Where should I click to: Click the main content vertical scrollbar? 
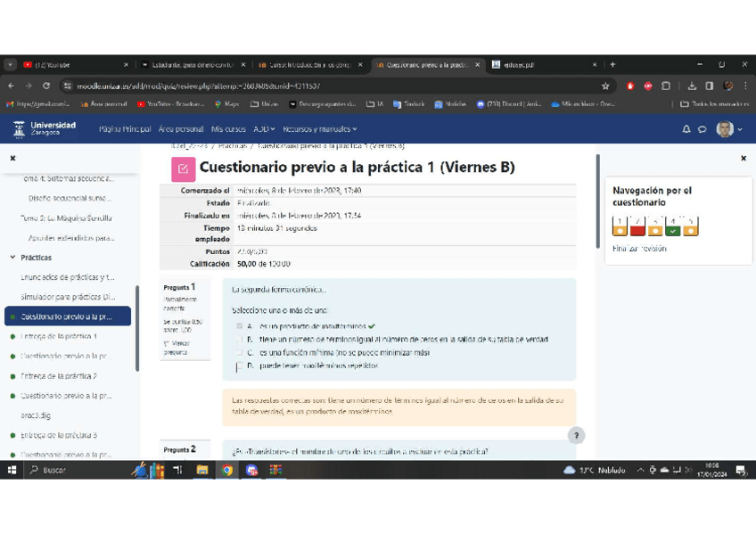click(x=598, y=201)
